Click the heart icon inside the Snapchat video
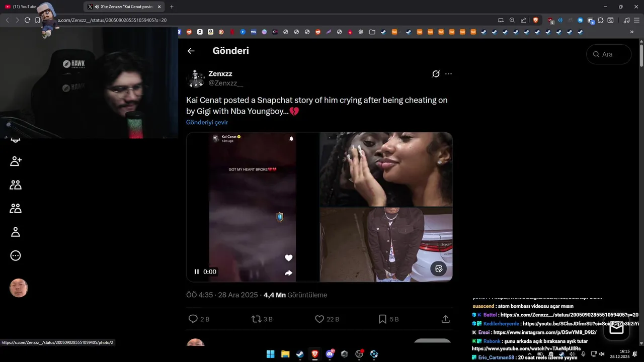644x362 pixels. click(289, 258)
